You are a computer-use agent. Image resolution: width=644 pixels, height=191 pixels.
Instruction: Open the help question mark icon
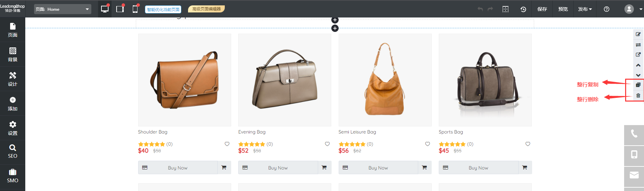(607, 9)
